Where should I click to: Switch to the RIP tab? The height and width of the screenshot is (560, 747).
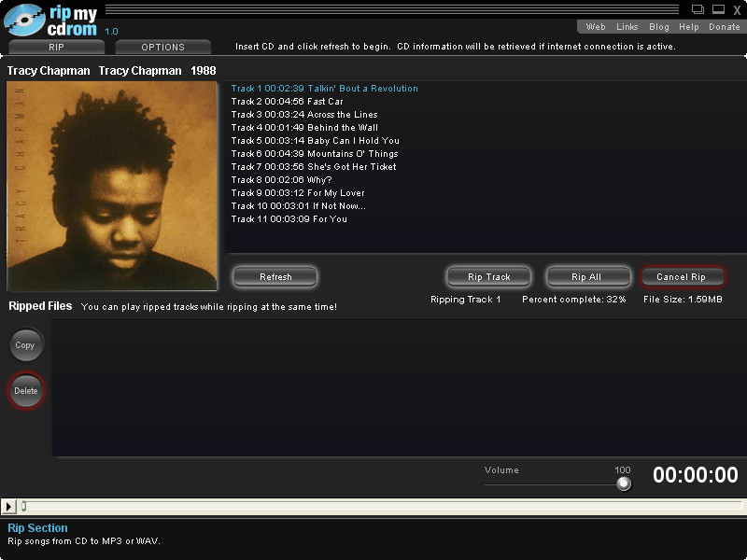click(56, 48)
